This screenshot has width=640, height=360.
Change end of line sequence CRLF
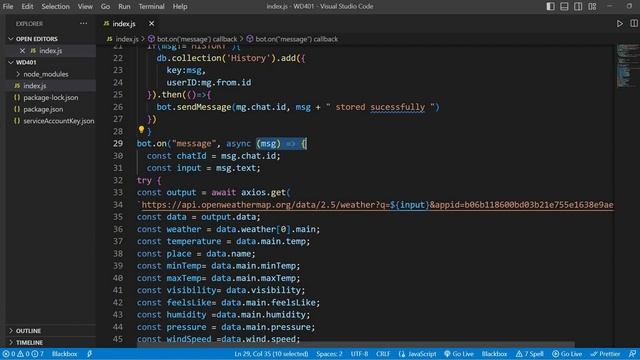point(383,354)
